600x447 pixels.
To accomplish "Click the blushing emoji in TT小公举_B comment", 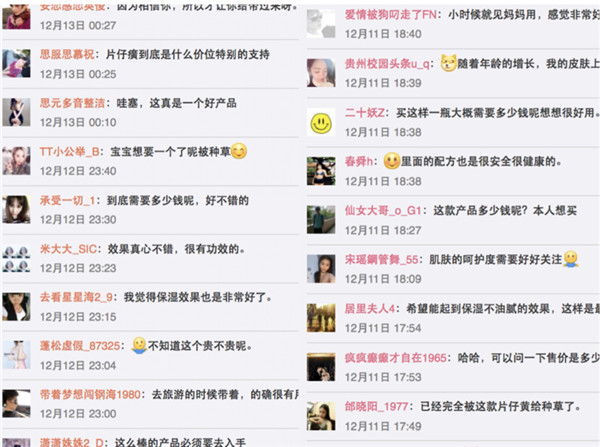I will point(239,151).
